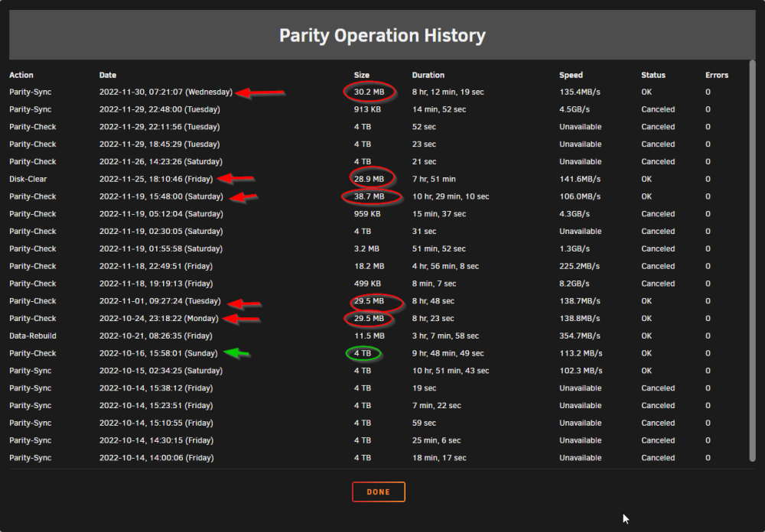Screen dimensions: 765x532
Task: Click the speed value 102.3 MB/s
Action: 581,371
